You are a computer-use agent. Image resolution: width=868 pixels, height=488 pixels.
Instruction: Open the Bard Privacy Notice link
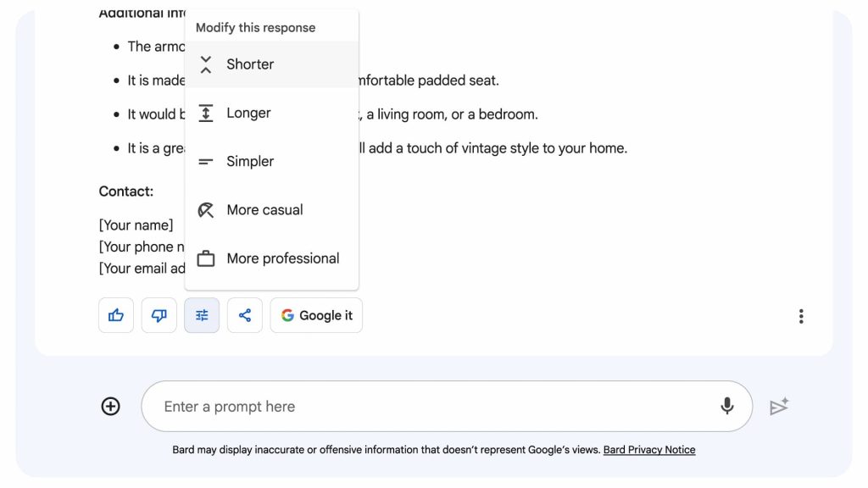click(648, 450)
